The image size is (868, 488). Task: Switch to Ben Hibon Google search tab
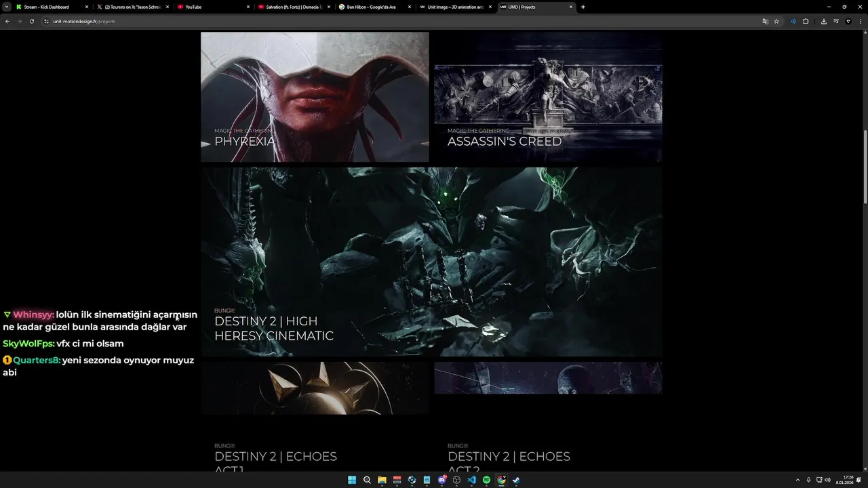[374, 7]
